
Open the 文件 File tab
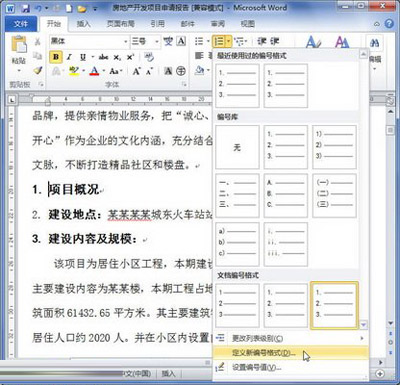click(21, 24)
